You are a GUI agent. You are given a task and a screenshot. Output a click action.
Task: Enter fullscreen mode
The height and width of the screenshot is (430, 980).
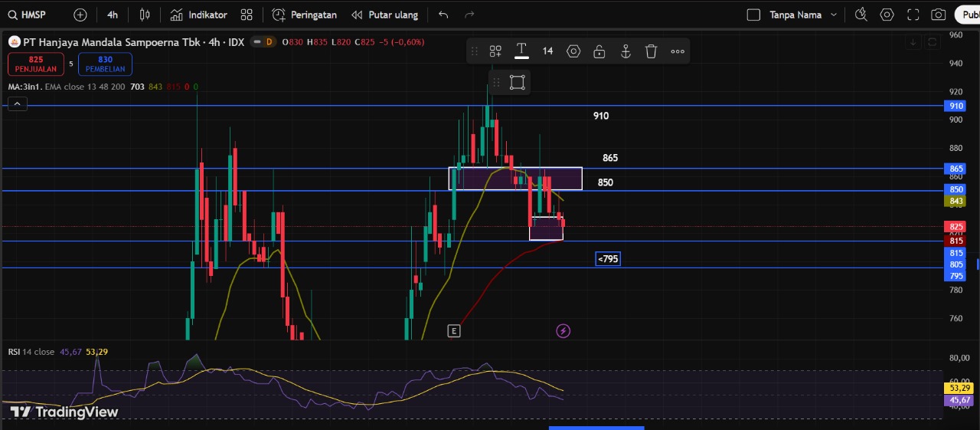pyautogui.click(x=913, y=15)
